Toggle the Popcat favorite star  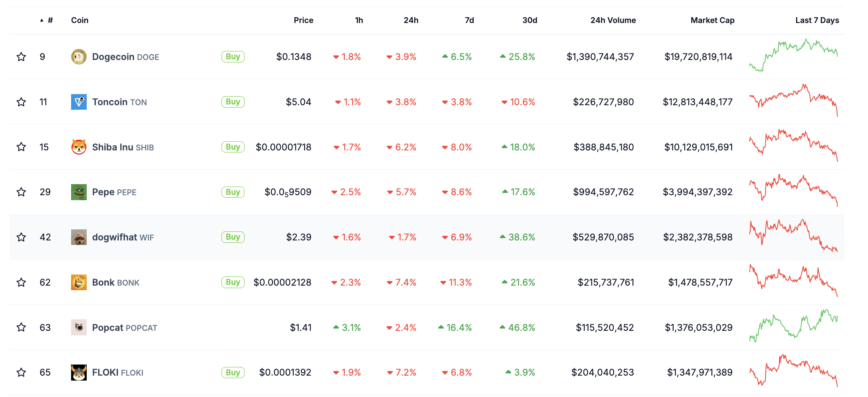pyautogui.click(x=21, y=327)
